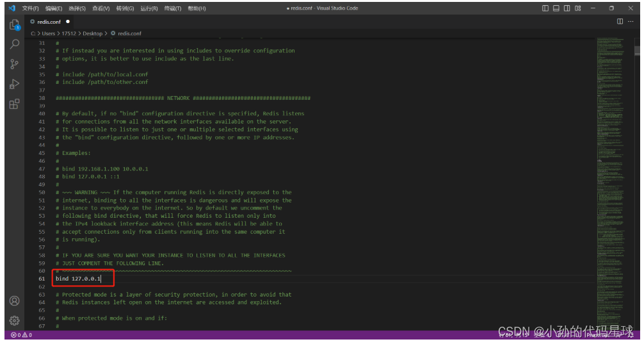644x344 pixels.
Task: Click '# is running).' comment line
Action: point(77,239)
